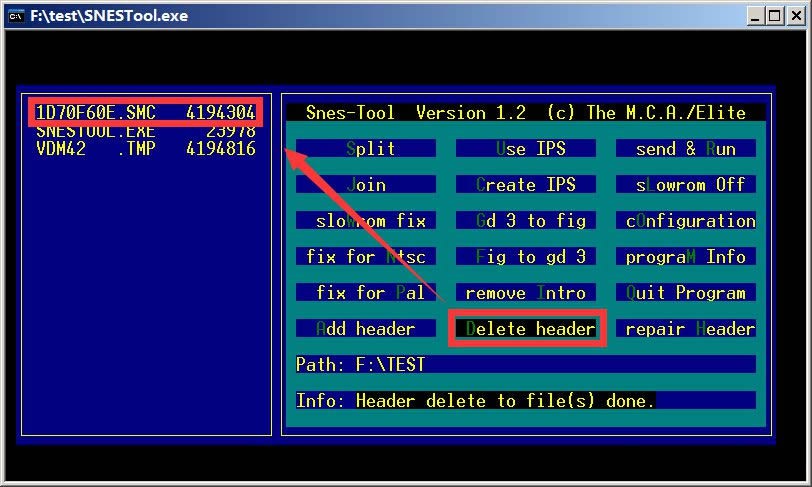The height and width of the screenshot is (487, 812).
Task: Open the prograM Info screen
Action: [686, 257]
